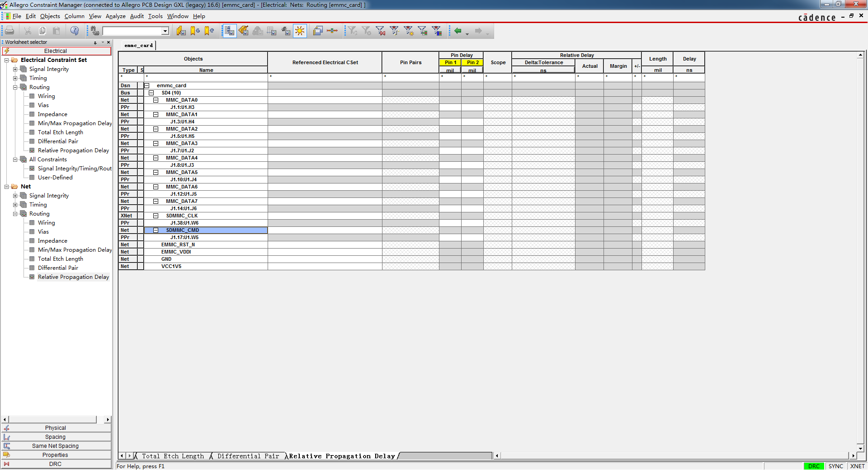
Task: Pin the Worksheet selector panel
Action: [x=95, y=42]
